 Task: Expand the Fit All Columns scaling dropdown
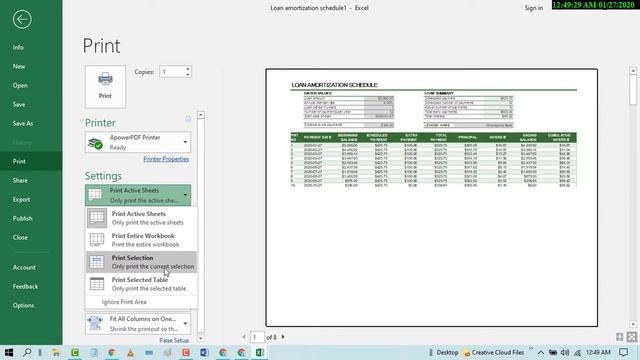click(x=185, y=323)
